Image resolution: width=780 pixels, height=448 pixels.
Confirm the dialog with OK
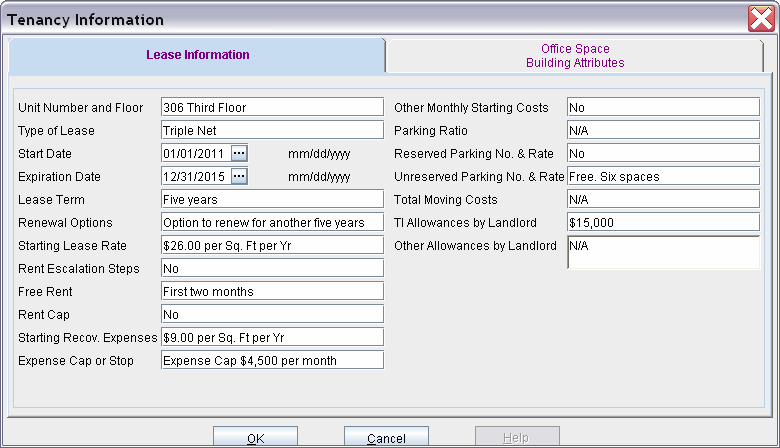coord(256,438)
